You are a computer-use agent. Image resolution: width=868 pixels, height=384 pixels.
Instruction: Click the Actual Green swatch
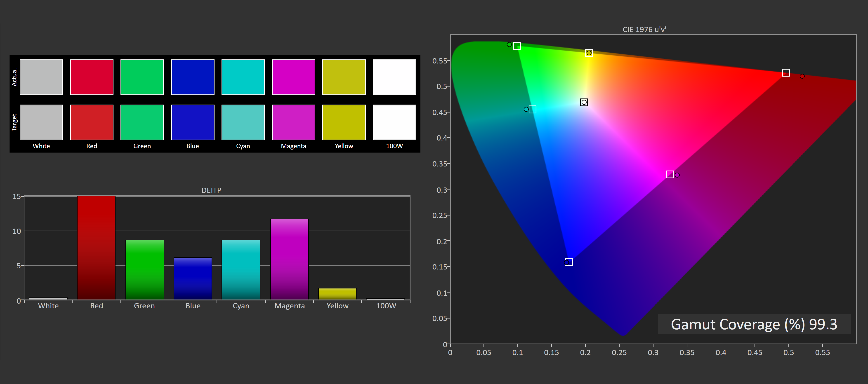(x=142, y=77)
